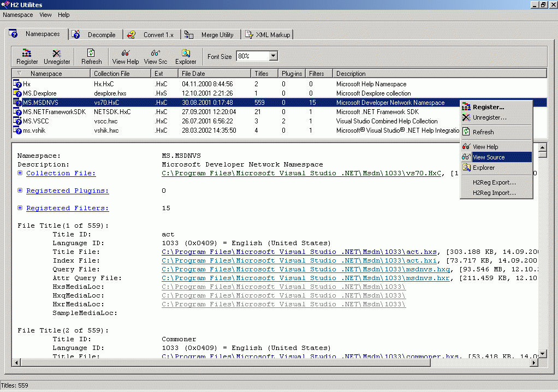Open the Namespace menu
This screenshot has height=392, width=558.
[18, 15]
